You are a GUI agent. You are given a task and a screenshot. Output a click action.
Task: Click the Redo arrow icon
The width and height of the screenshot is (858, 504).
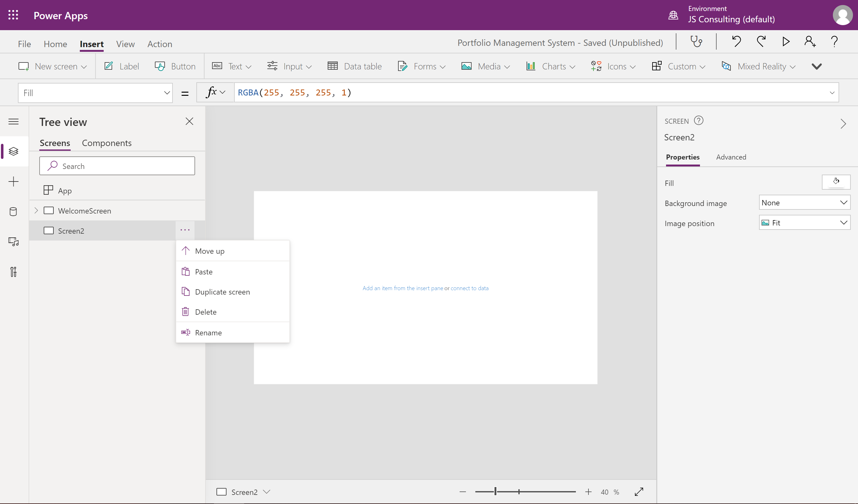pyautogui.click(x=761, y=42)
